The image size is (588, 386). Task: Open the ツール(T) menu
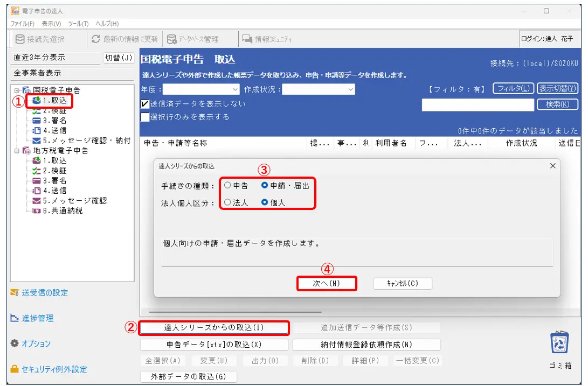click(78, 24)
